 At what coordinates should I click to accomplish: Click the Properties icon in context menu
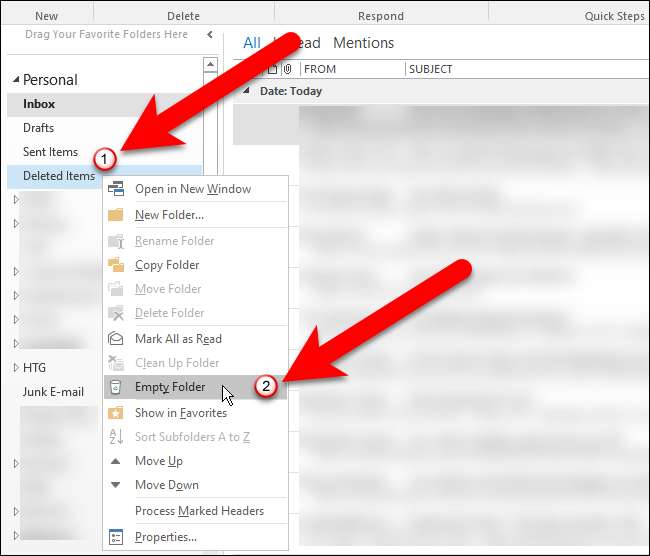(x=116, y=537)
